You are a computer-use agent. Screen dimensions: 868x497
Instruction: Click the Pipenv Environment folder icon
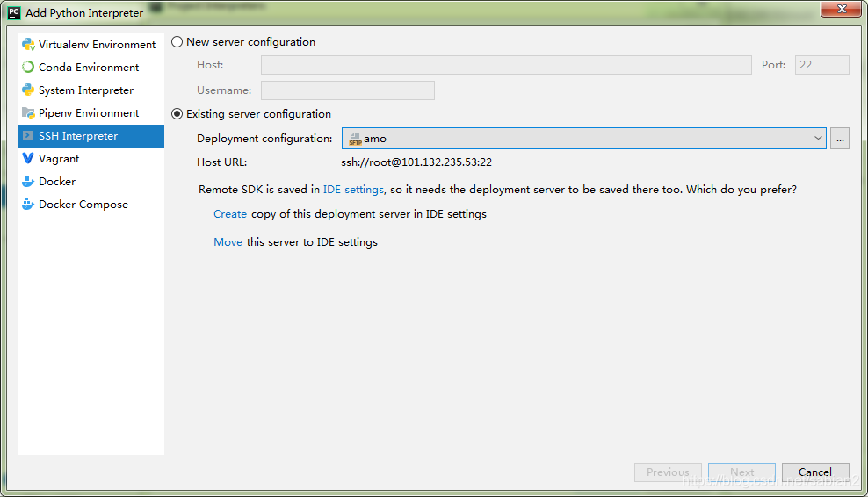28,113
